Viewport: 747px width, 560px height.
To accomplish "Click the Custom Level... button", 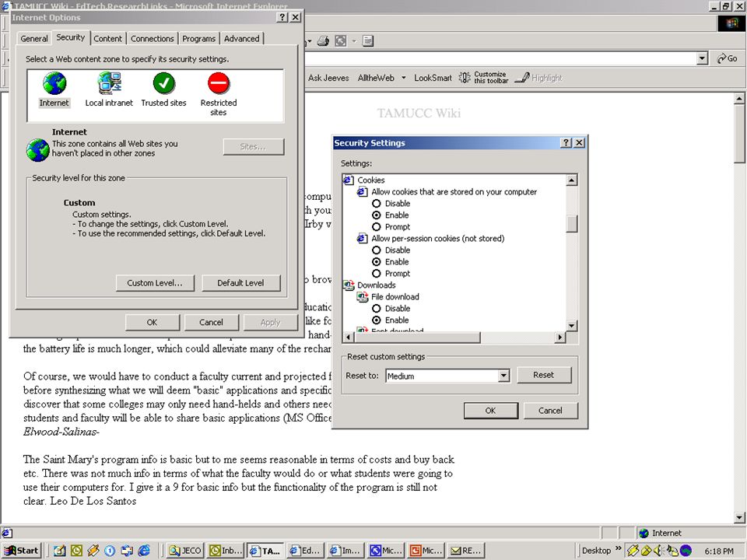I will (x=156, y=283).
